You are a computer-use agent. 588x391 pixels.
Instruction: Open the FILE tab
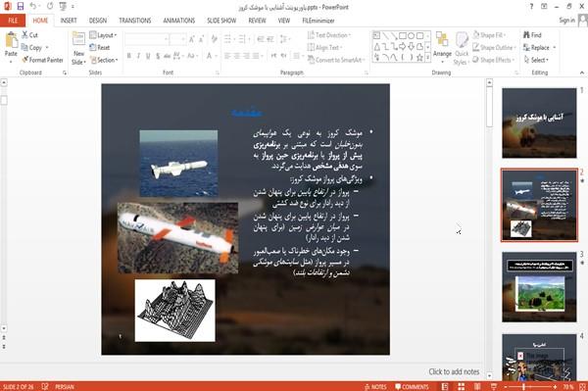click(13, 21)
